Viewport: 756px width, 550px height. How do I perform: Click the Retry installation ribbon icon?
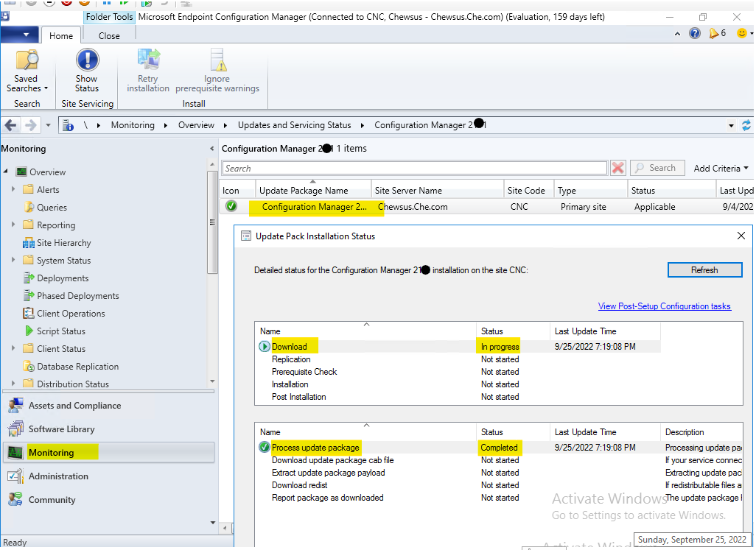click(149, 60)
